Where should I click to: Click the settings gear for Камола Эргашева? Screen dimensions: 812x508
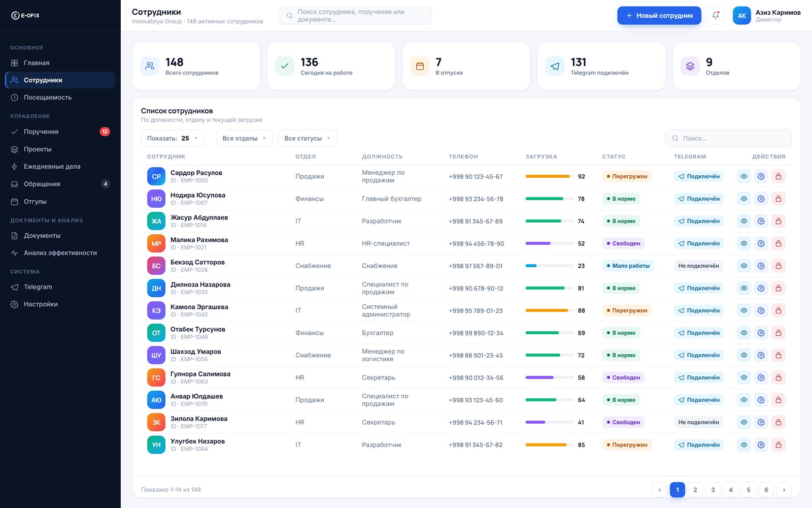coord(761,310)
